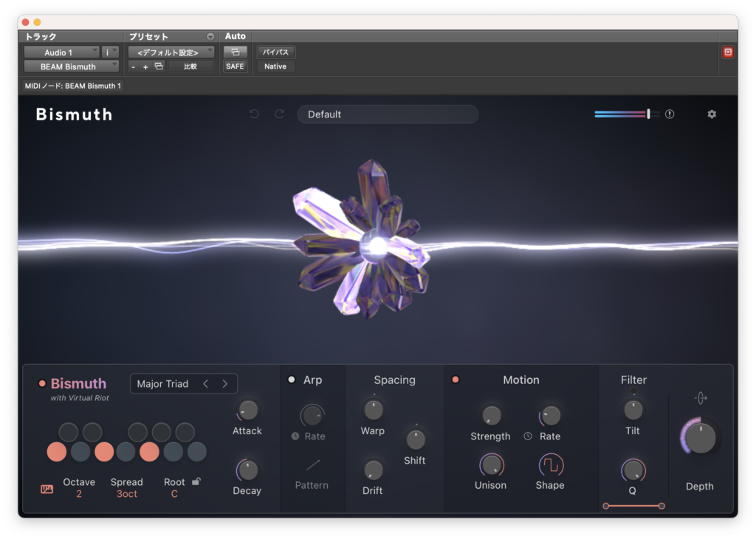Click the SAFE automation button

[236, 66]
